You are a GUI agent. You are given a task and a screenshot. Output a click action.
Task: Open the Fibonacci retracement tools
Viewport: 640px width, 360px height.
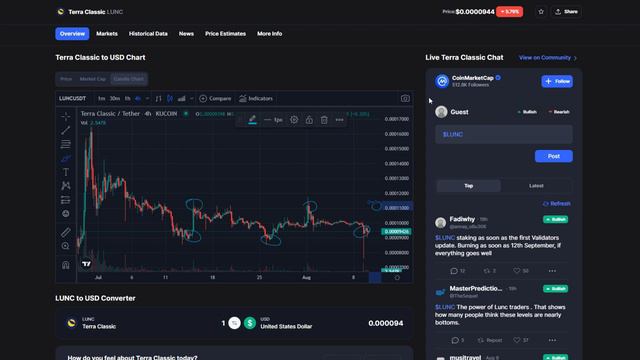pos(65,144)
